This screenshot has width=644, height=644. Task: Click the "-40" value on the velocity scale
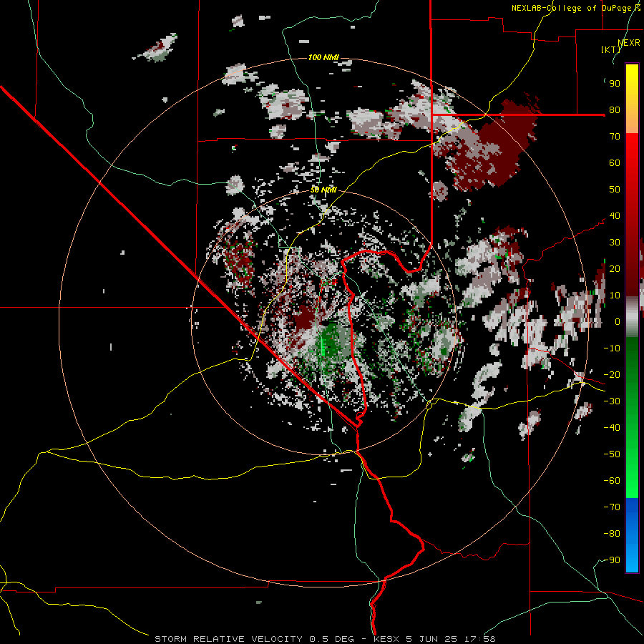click(612, 428)
